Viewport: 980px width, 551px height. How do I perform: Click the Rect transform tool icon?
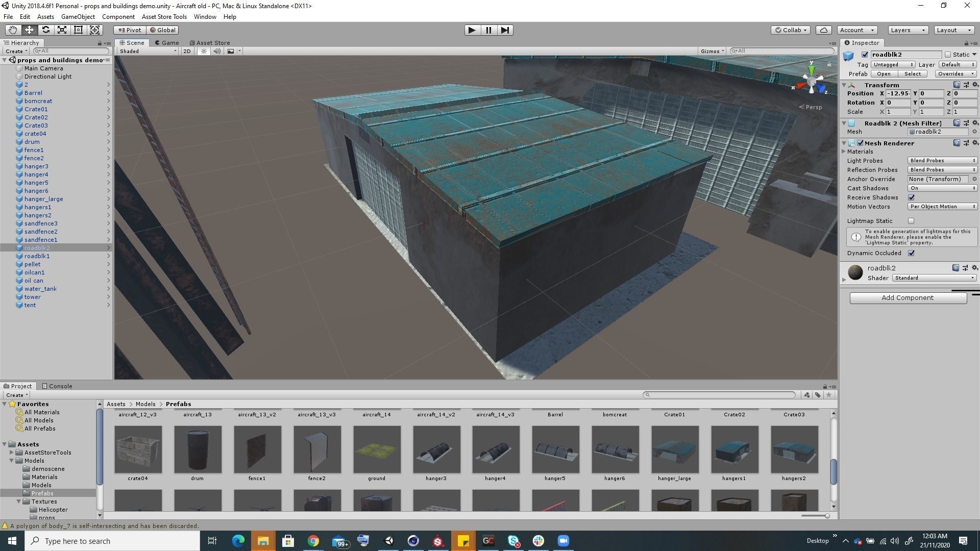click(78, 30)
